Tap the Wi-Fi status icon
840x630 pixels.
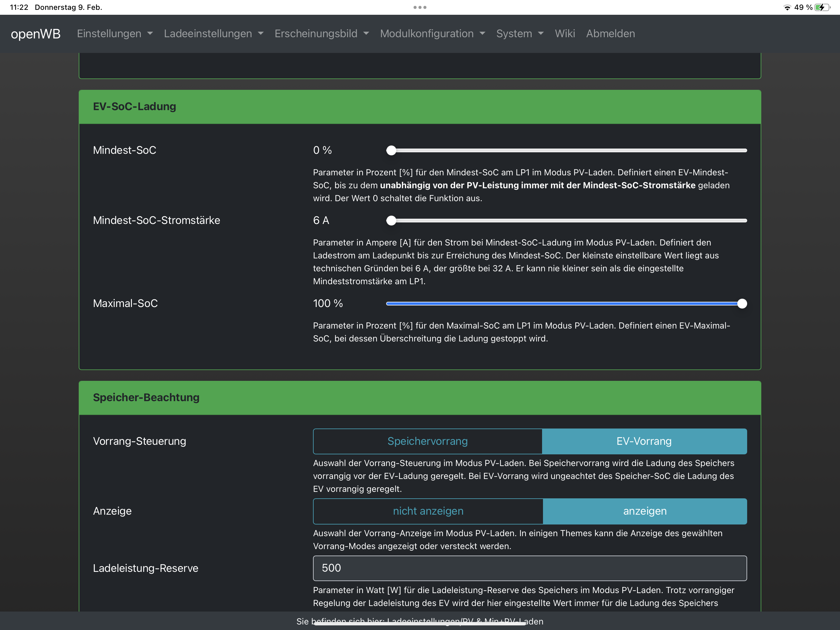787,8
